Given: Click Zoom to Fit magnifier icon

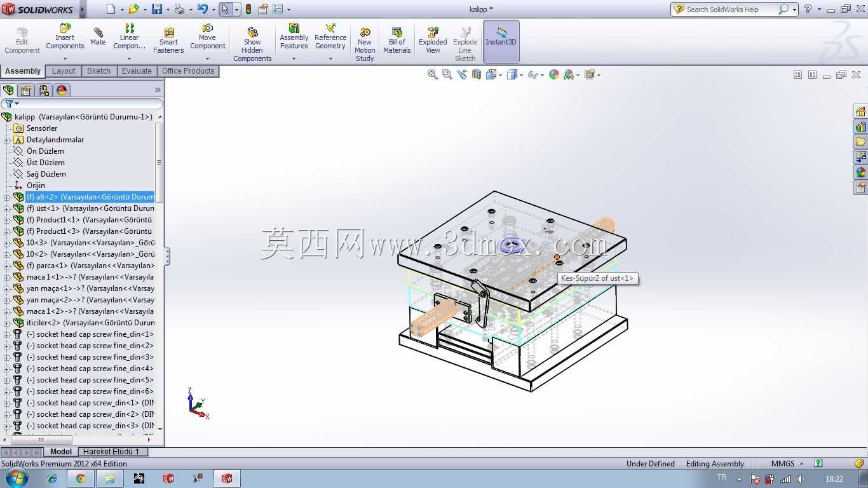Looking at the screenshot, I should coord(433,74).
